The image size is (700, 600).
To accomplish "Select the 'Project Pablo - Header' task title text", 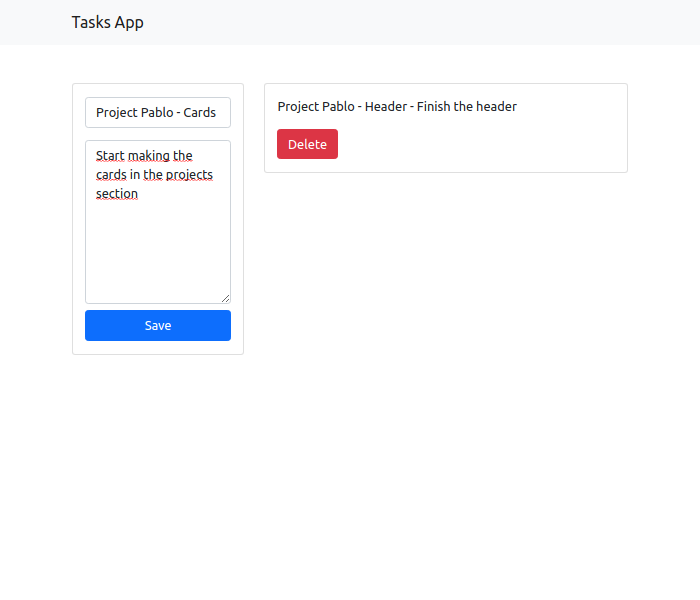I will [x=342, y=107].
